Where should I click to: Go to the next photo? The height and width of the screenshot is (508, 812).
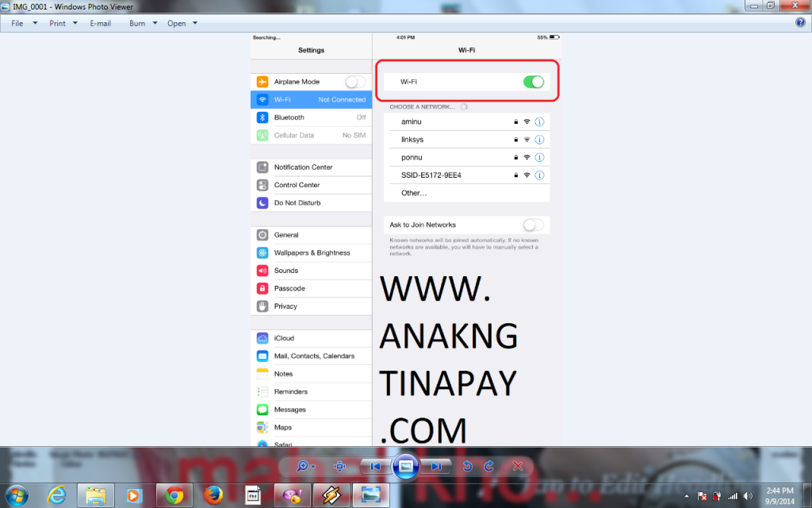(435, 467)
